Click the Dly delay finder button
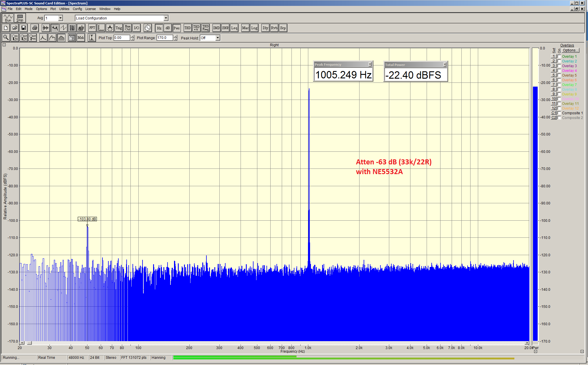 pos(265,28)
